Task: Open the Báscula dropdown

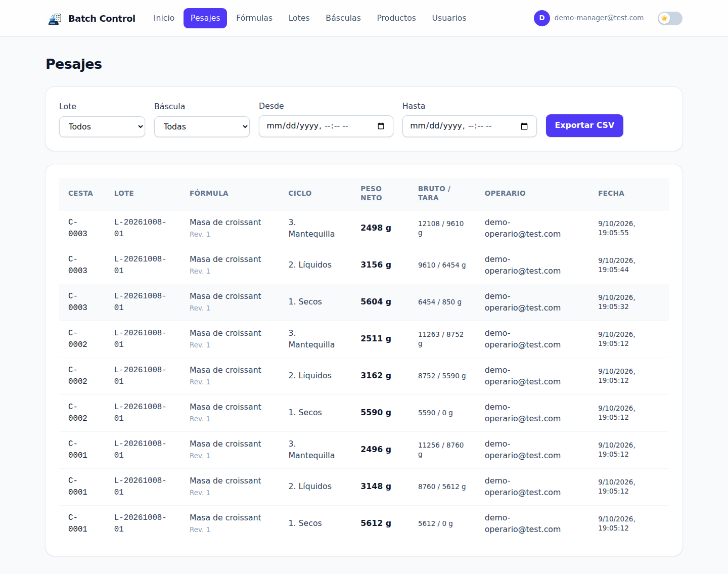Action: (202, 126)
